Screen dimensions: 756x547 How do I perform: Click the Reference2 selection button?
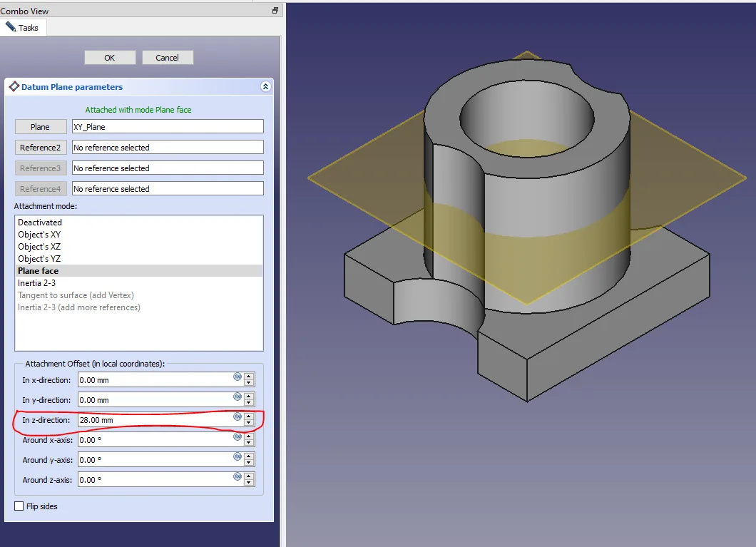click(x=41, y=148)
